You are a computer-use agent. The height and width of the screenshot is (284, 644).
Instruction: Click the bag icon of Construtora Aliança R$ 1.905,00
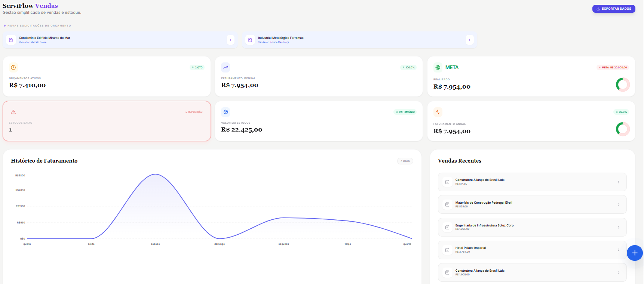447,272
